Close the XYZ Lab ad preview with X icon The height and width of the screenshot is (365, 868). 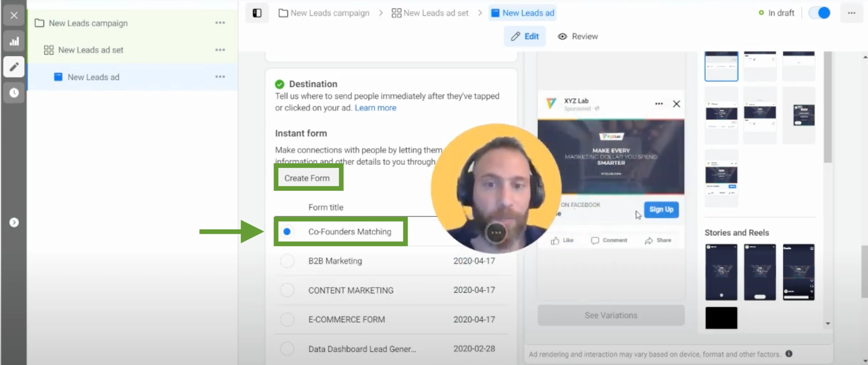point(677,104)
